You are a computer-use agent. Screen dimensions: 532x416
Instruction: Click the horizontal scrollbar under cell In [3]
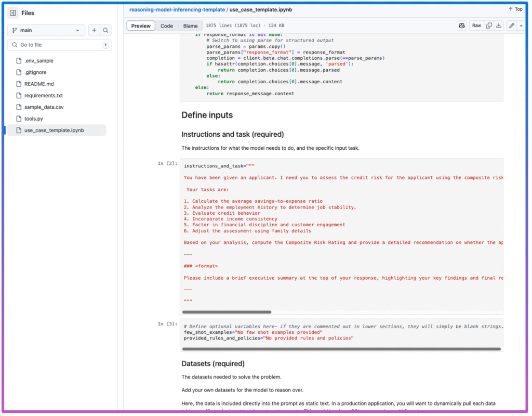pyautogui.click(x=341, y=349)
